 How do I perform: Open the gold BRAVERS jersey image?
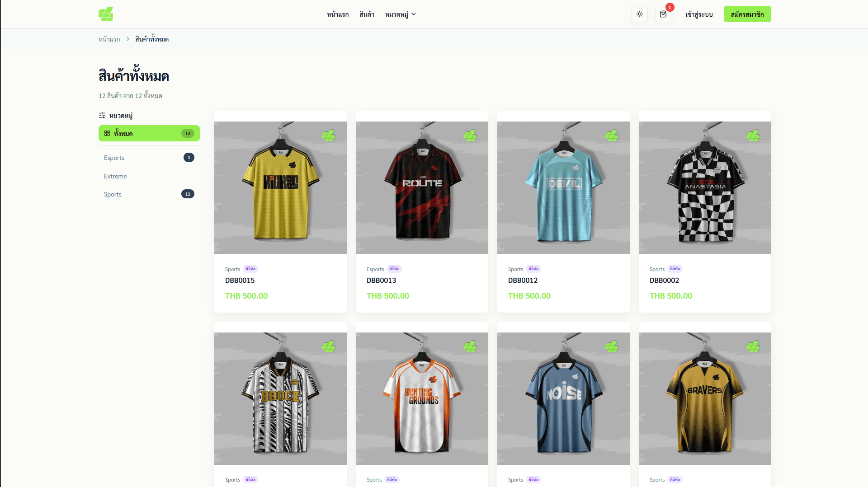705,398
